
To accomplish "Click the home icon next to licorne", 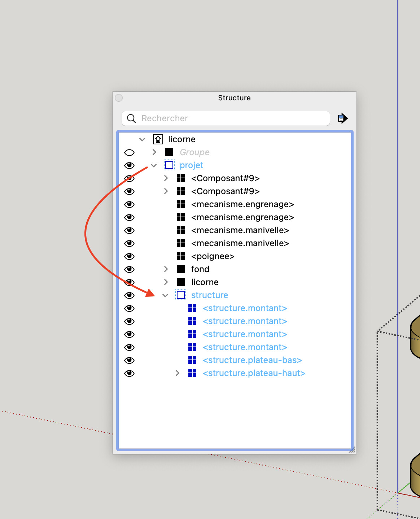I will click(x=158, y=139).
